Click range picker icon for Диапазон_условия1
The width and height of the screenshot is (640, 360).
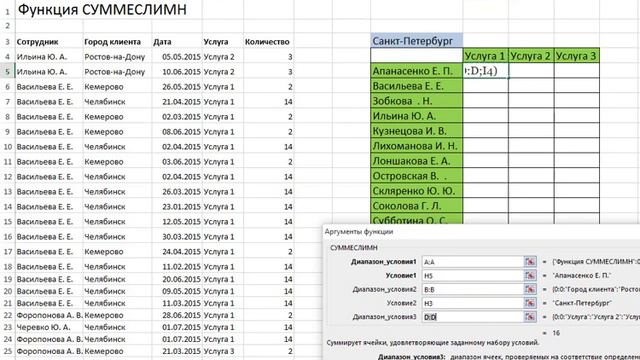point(530,262)
